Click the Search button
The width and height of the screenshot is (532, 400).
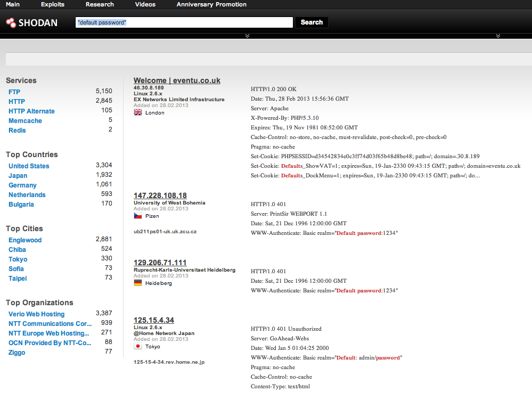click(312, 22)
